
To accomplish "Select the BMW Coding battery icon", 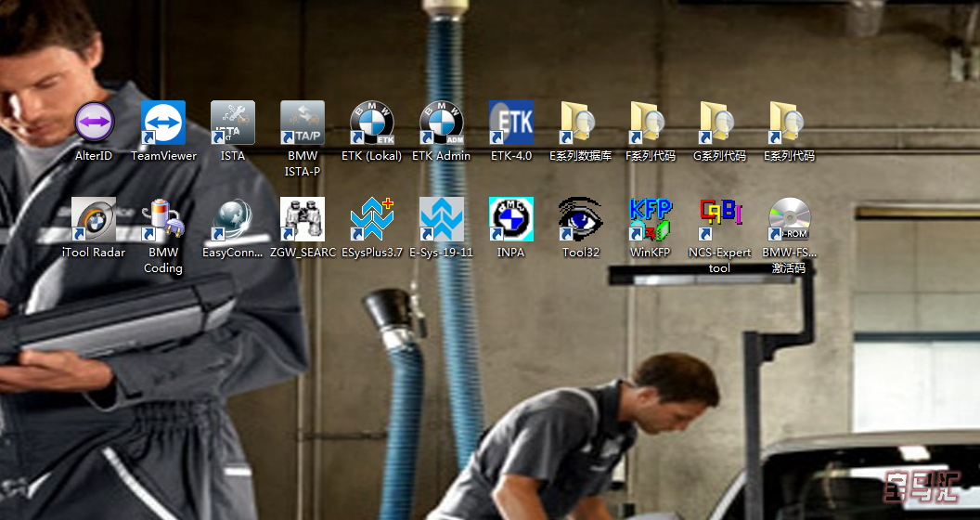I will 163,219.
